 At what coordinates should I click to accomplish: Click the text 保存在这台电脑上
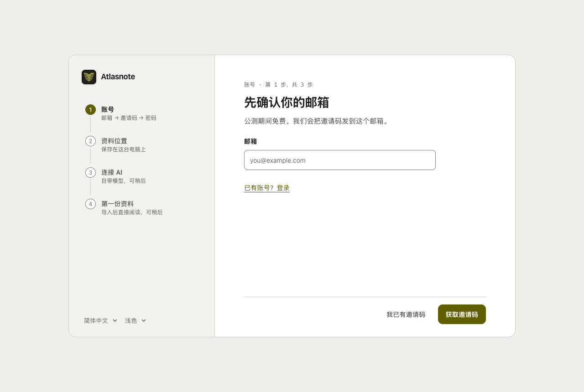(124, 150)
